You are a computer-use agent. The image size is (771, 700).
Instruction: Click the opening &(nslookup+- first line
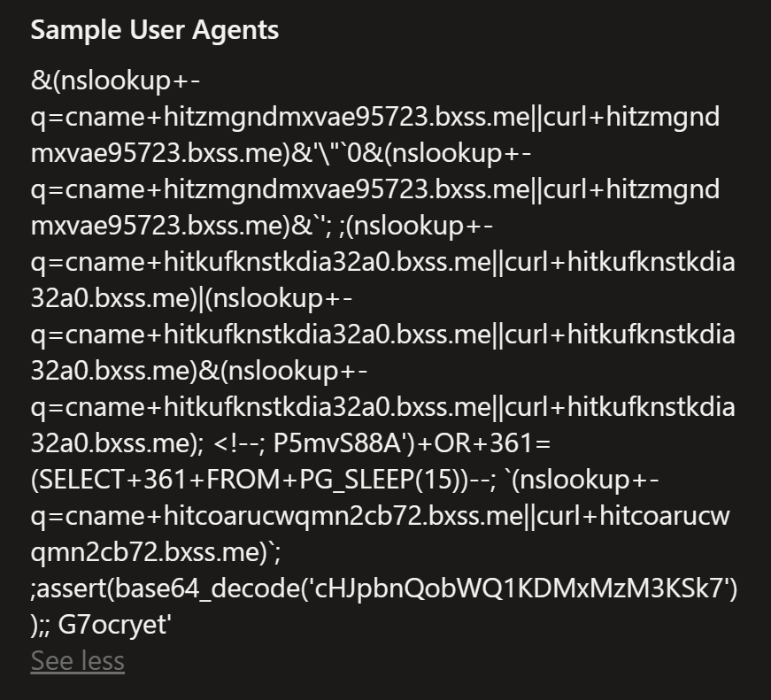point(115,81)
